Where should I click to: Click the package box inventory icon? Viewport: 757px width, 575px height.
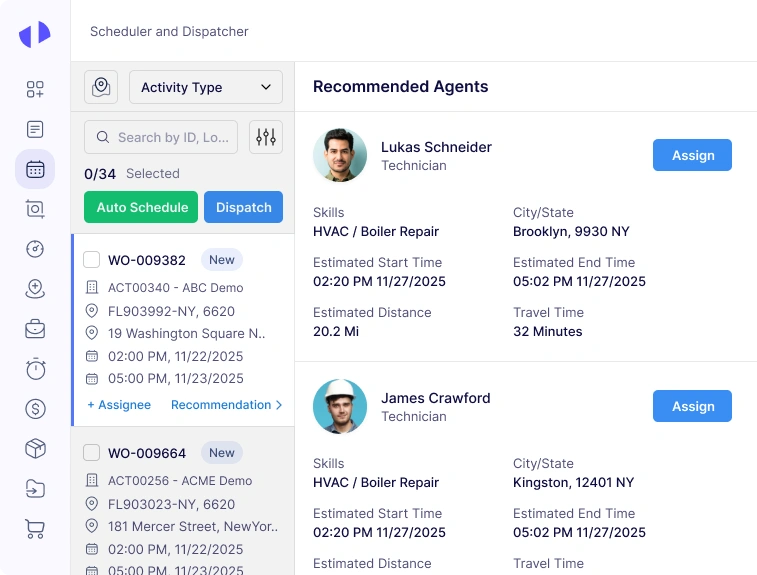pyautogui.click(x=35, y=449)
